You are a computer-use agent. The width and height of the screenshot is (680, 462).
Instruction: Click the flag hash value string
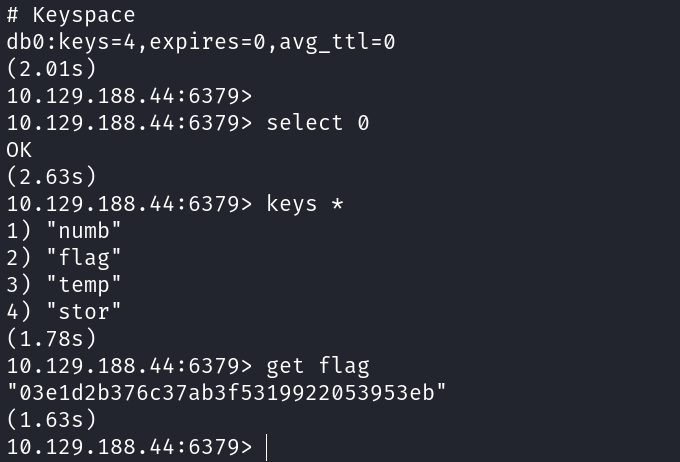226,393
